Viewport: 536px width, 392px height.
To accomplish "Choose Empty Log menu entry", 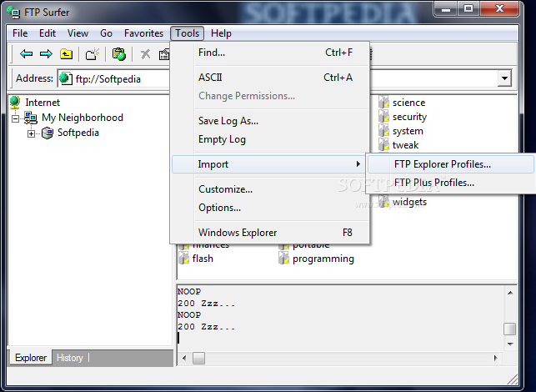I will 269,139.
